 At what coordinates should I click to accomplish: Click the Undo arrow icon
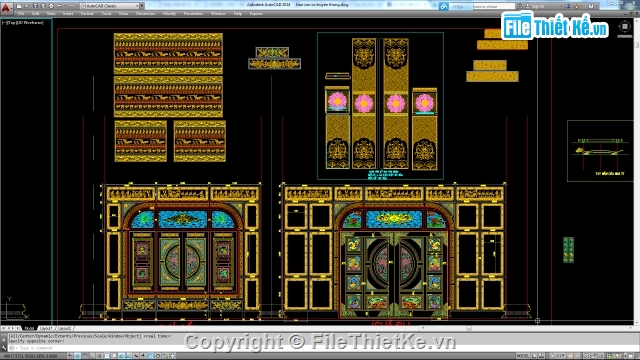point(59,6)
